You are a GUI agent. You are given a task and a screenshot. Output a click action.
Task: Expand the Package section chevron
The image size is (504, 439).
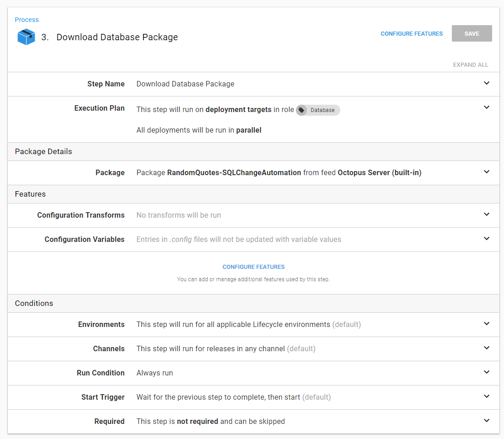tap(486, 172)
